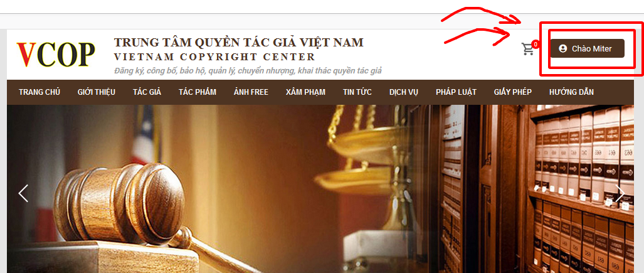This screenshot has width=644, height=273.
Task: Open the Chào Miter account button
Action: [x=588, y=48]
